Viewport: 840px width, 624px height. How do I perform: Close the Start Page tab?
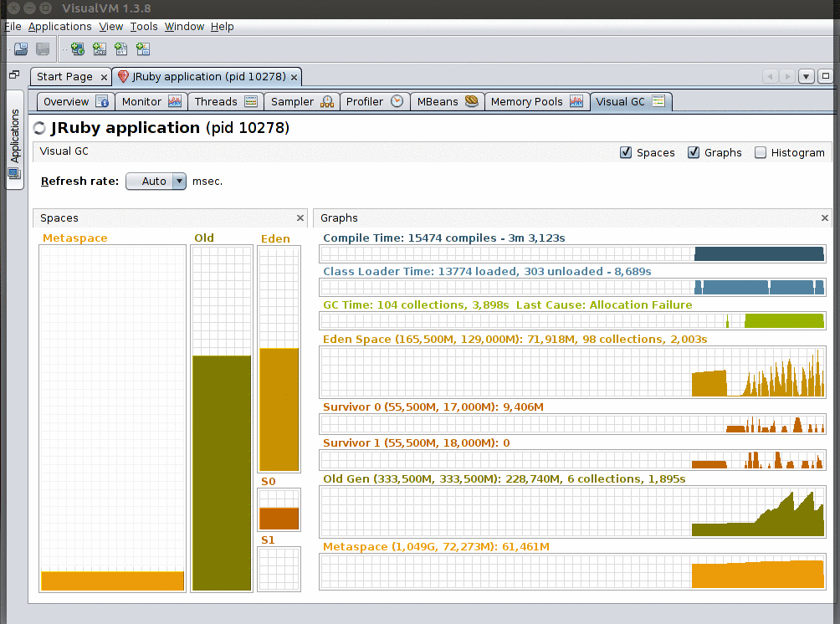104,77
